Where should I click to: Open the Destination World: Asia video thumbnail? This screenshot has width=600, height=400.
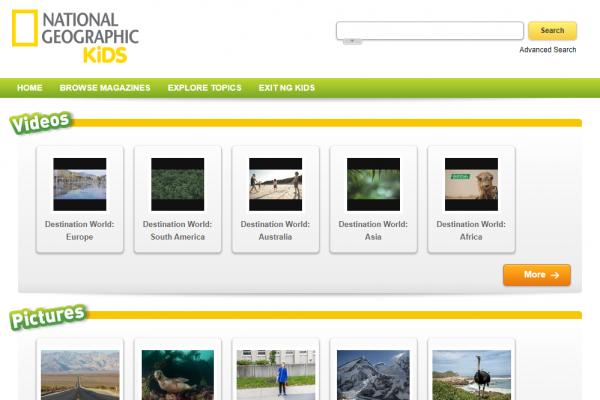pos(373,184)
